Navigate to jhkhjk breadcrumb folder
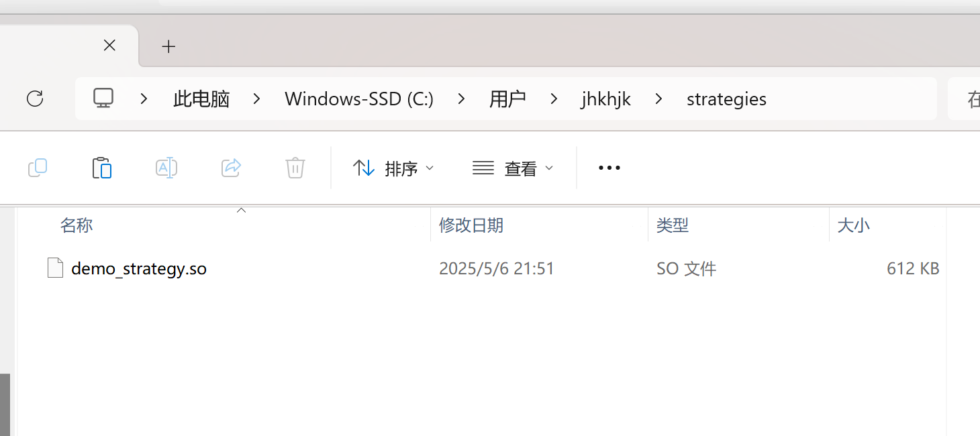Viewport: 980px width, 436px height. (x=606, y=99)
